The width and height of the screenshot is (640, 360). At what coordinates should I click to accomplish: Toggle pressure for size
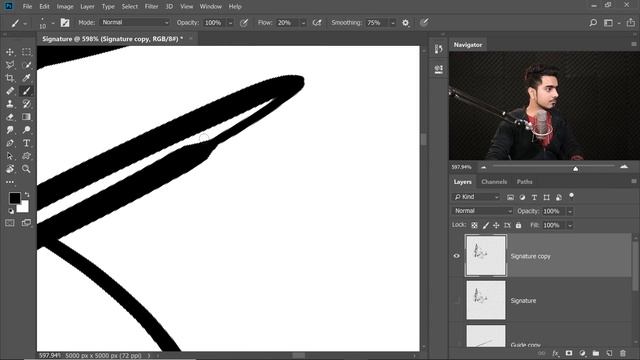coord(424,23)
